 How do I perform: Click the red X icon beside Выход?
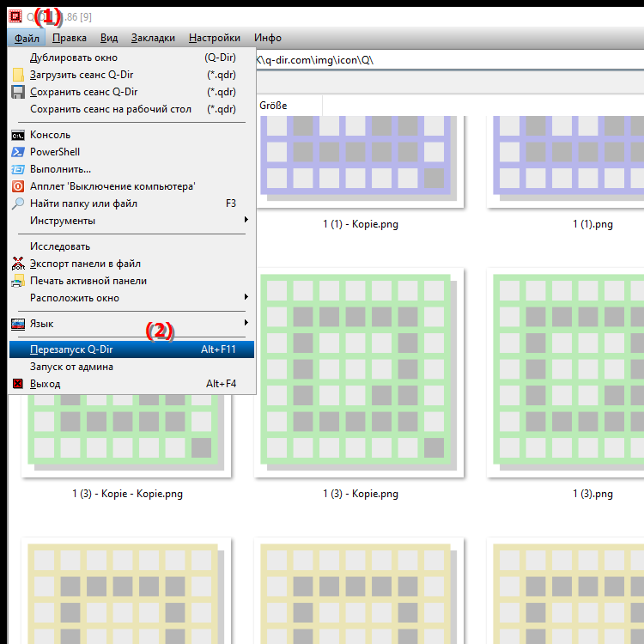click(18, 384)
